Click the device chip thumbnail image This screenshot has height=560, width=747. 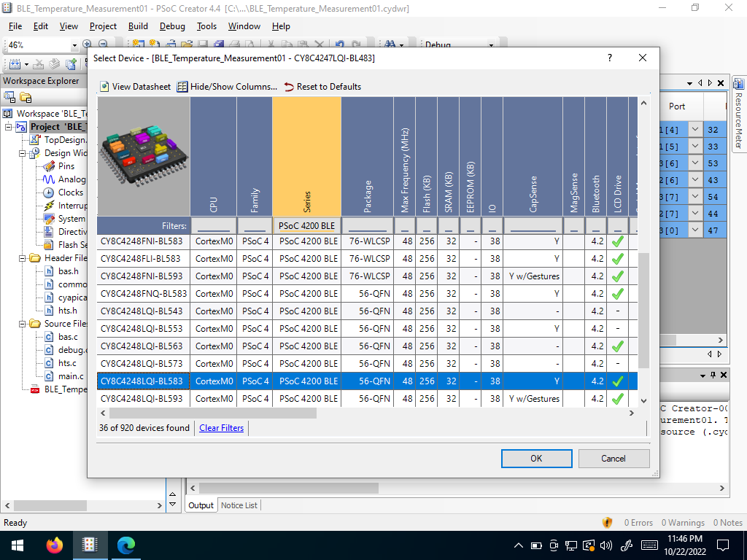point(144,156)
